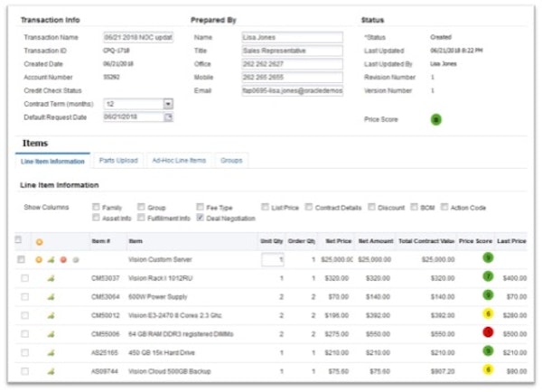Click the yellow price score badge for Vision Cloud Backup
The image size is (542, 392).
coord(488,369)
